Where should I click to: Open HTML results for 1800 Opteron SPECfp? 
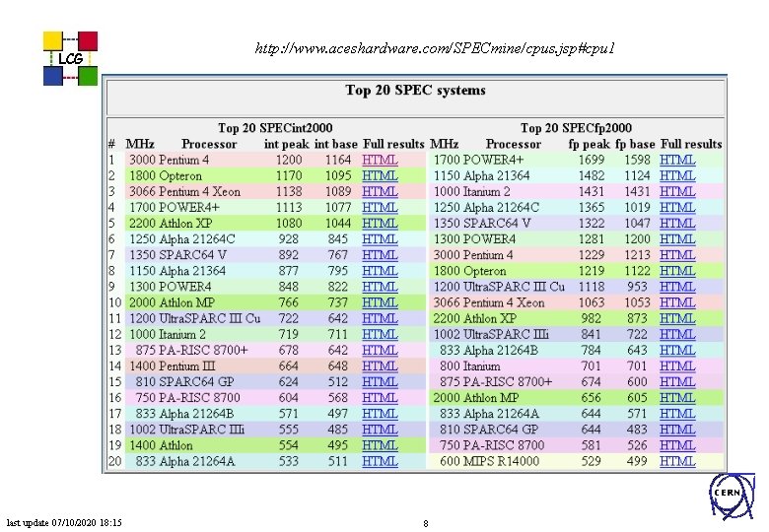click(677, 271)
